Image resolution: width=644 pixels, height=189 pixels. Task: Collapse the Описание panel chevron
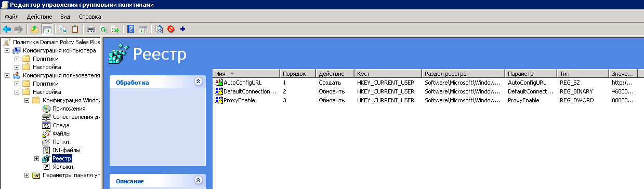coord(198,180)
